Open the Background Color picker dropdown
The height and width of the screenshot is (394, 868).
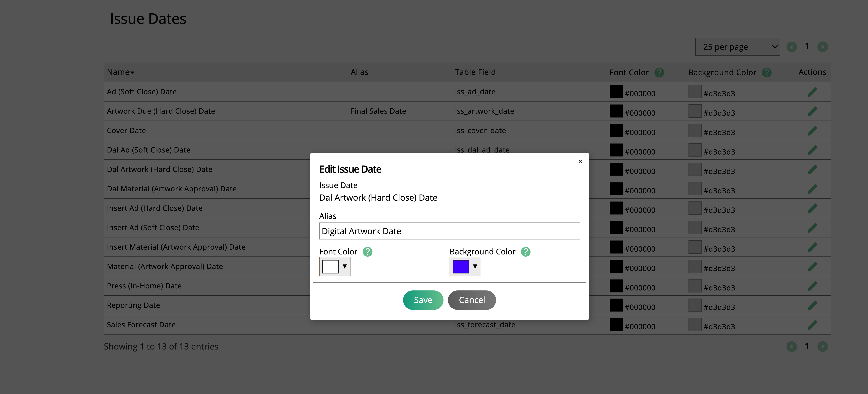(465, 267)
